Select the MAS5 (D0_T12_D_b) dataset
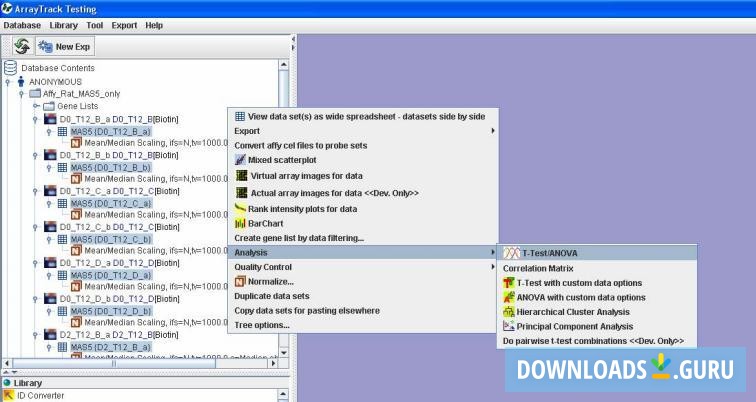The height and width of the screenshot is (402, 756). point(111,311)
